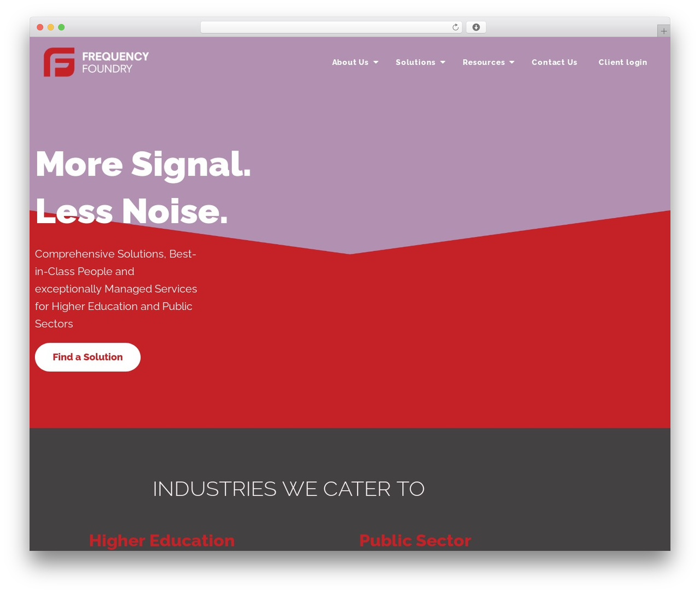Maximize the window with the green button

(x=61, y=27)
